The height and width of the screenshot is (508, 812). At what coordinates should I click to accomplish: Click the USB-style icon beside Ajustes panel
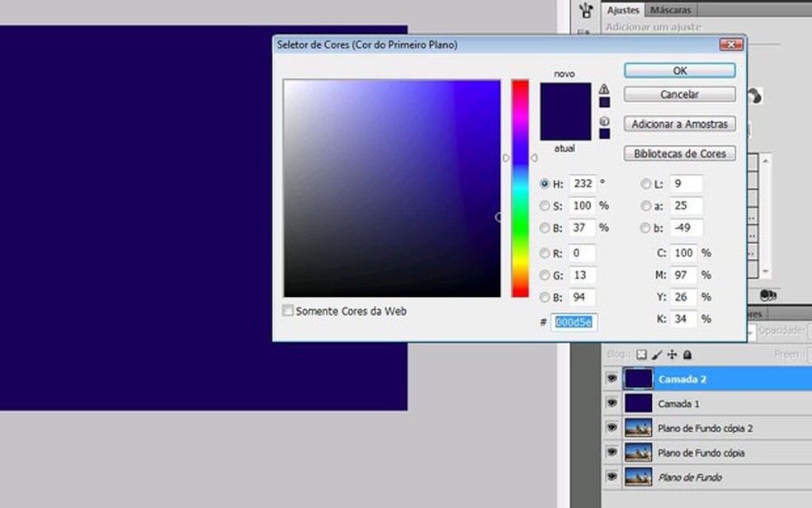tap(586, 11)
